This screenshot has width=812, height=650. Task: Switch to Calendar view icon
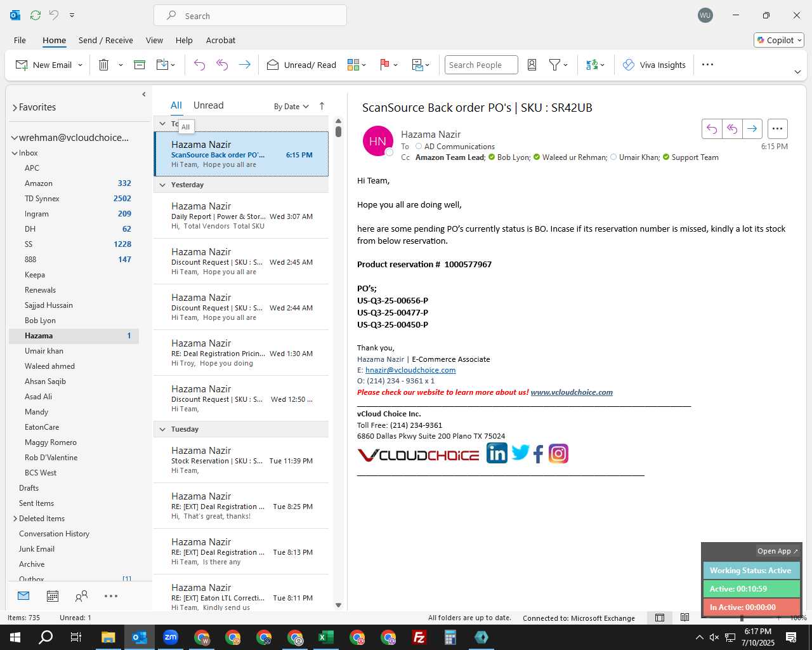pos(53,596)
